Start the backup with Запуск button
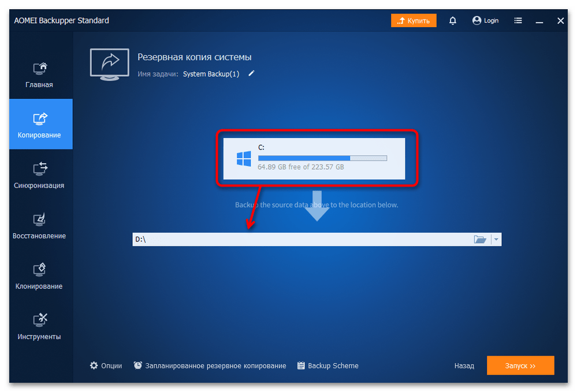 520,365
